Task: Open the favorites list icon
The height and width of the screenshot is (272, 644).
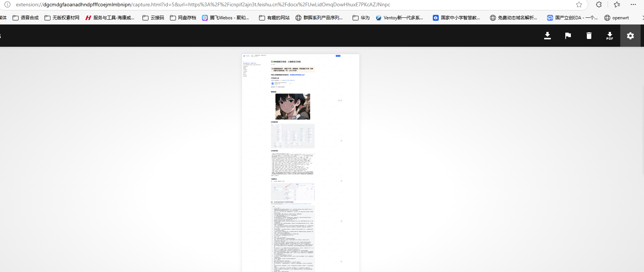Action: 617,4
